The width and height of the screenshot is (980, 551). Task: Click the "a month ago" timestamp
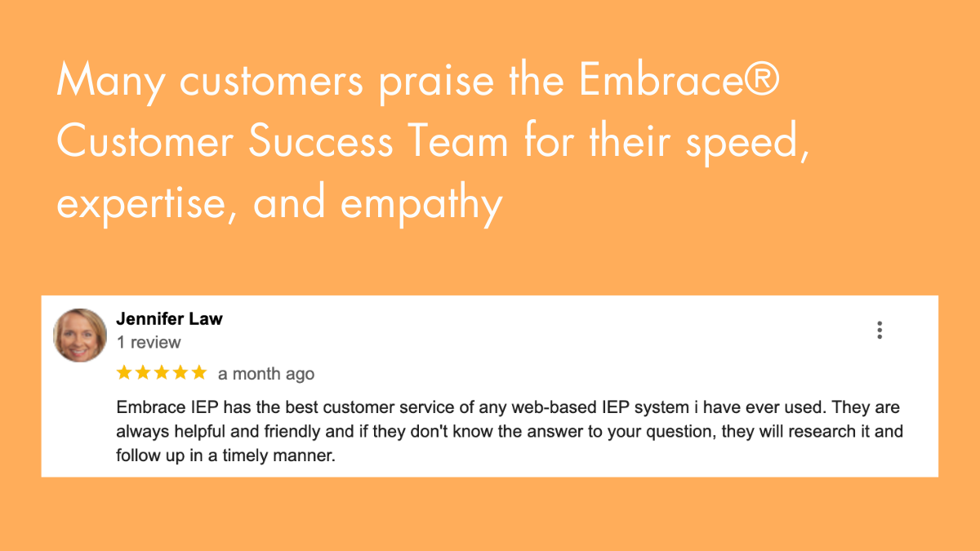(265, 374)
